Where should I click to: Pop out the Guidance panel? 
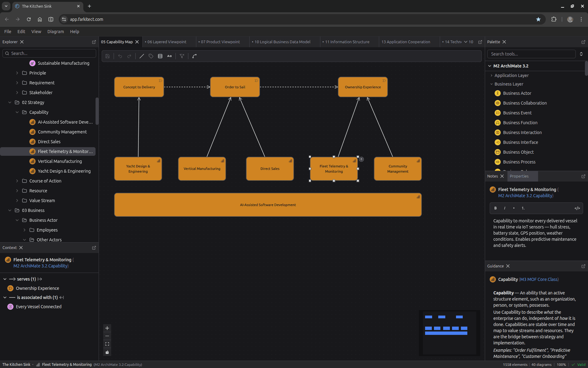point(583,266)
